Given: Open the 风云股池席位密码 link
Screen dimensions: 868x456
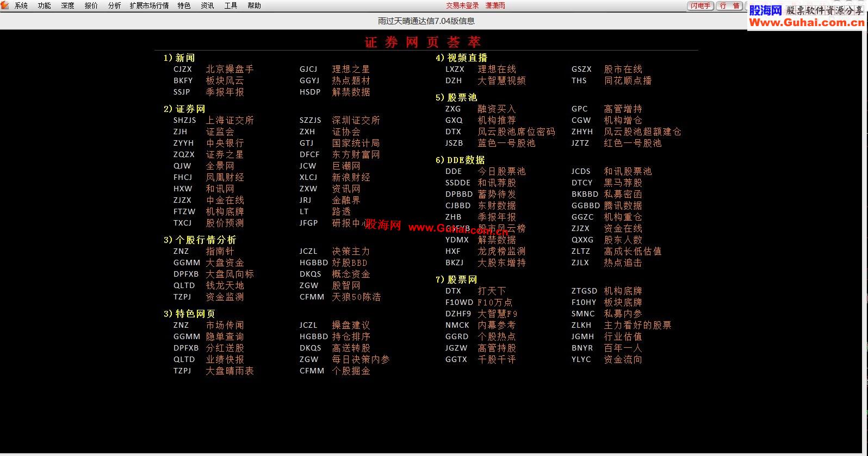Looking at the screenshot, I should point(517,132).
